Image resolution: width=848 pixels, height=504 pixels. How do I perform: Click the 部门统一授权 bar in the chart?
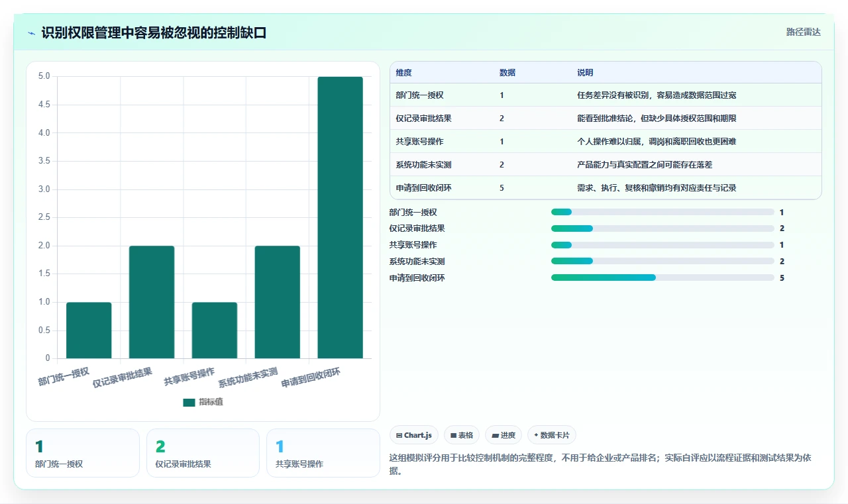(x=89, y=330)
